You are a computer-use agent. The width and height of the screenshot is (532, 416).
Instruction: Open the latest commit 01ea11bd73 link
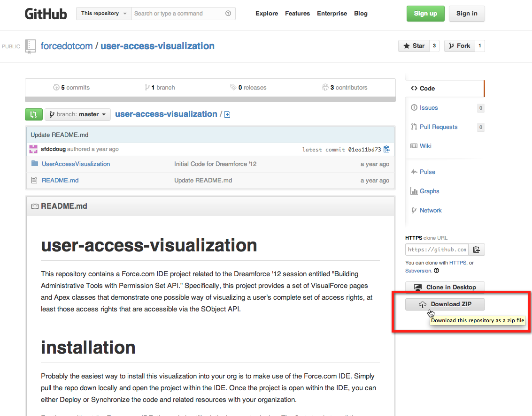coord(364,150)
